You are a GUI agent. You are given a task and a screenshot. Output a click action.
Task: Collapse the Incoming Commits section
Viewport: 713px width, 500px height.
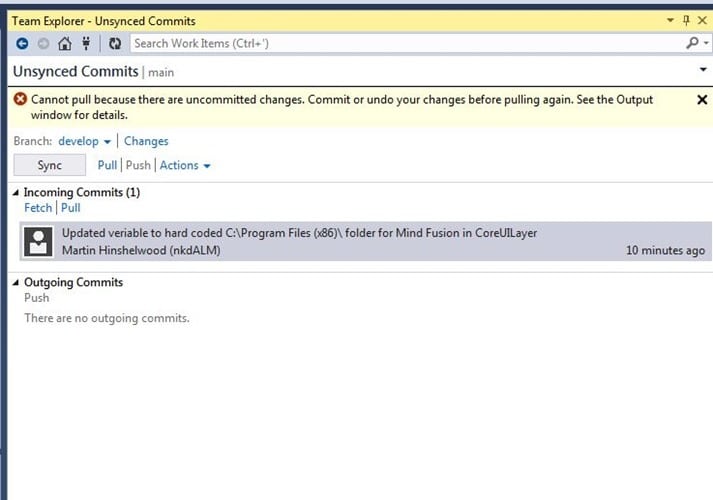(16, 193)
